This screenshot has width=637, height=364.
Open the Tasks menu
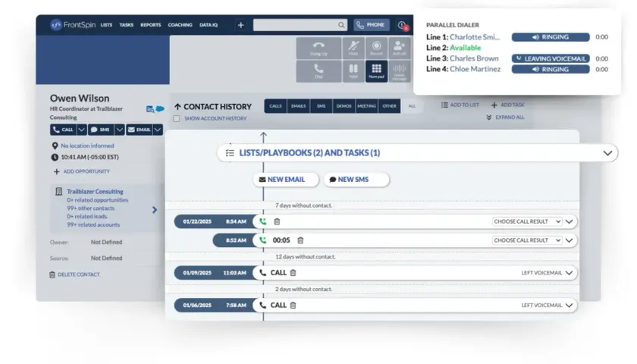point(127,25)
